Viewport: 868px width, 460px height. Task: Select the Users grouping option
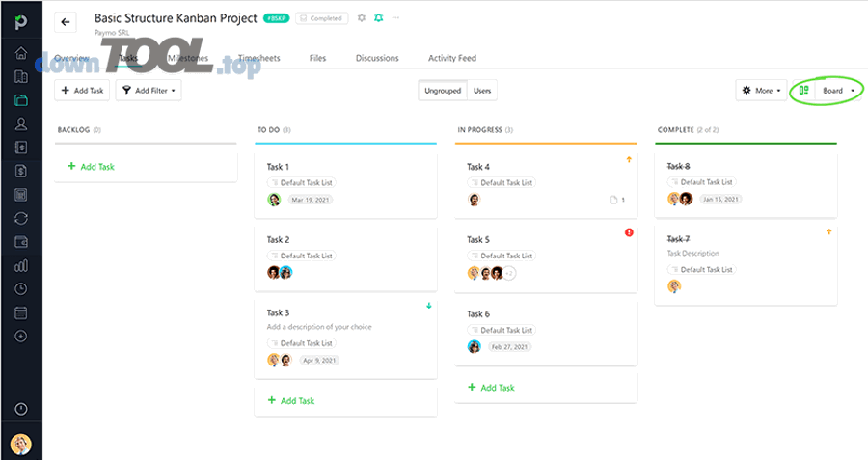point(482,91)
